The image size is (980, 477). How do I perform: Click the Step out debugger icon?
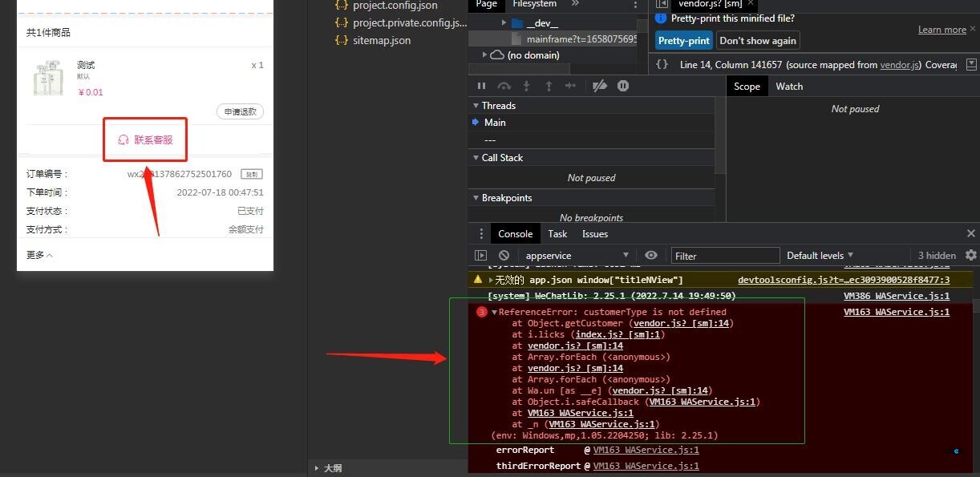549,86
